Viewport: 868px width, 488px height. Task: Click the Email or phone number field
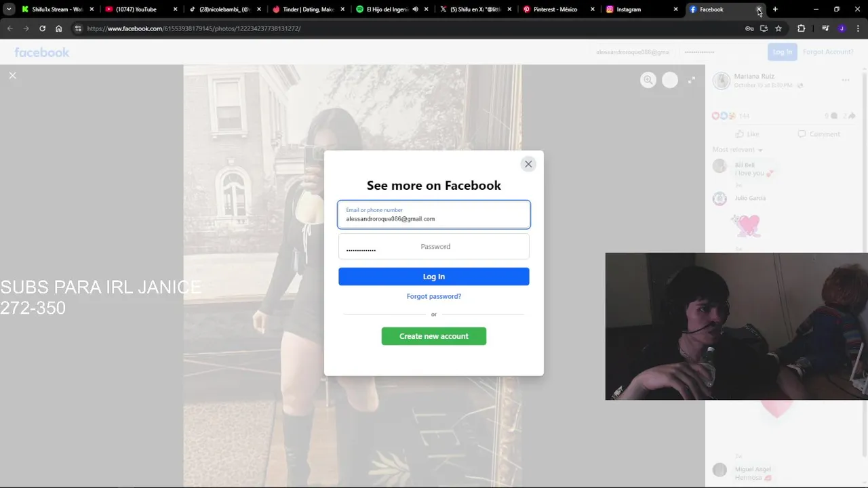click(434, 215)
